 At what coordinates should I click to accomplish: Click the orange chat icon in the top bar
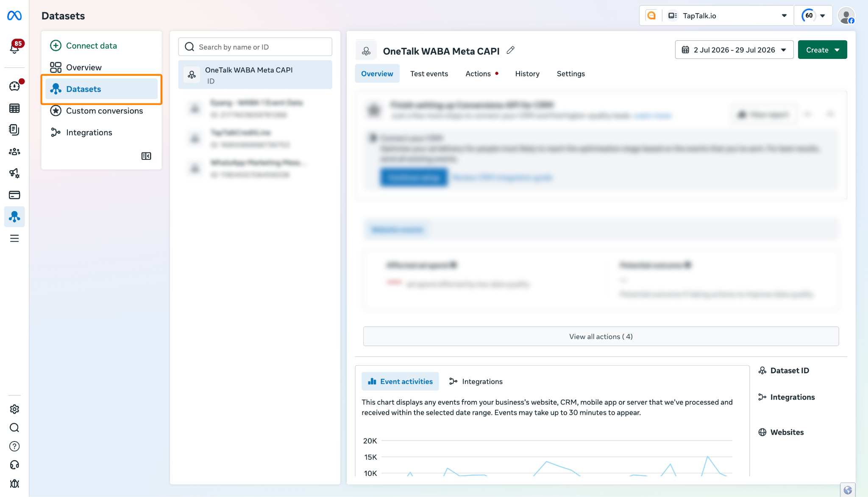point(651,16)
